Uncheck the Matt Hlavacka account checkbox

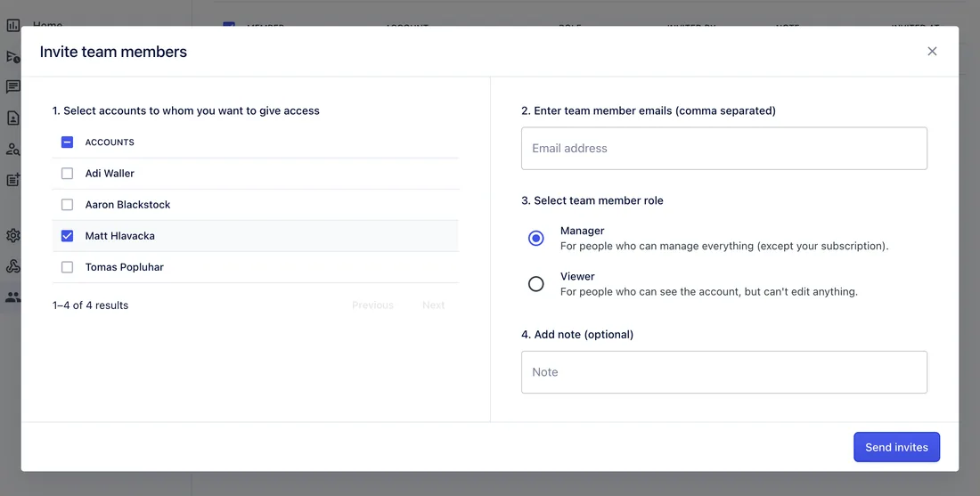pos(68,236)
